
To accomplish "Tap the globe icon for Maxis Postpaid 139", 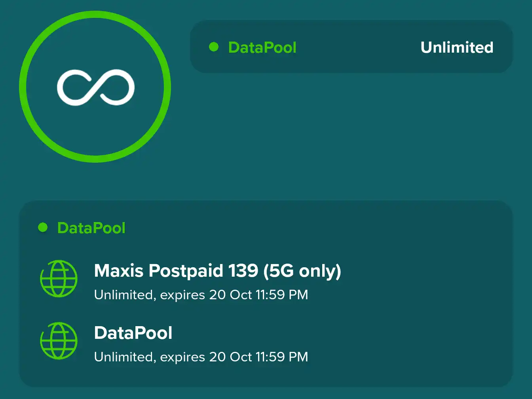I will (x=59, y=279).
